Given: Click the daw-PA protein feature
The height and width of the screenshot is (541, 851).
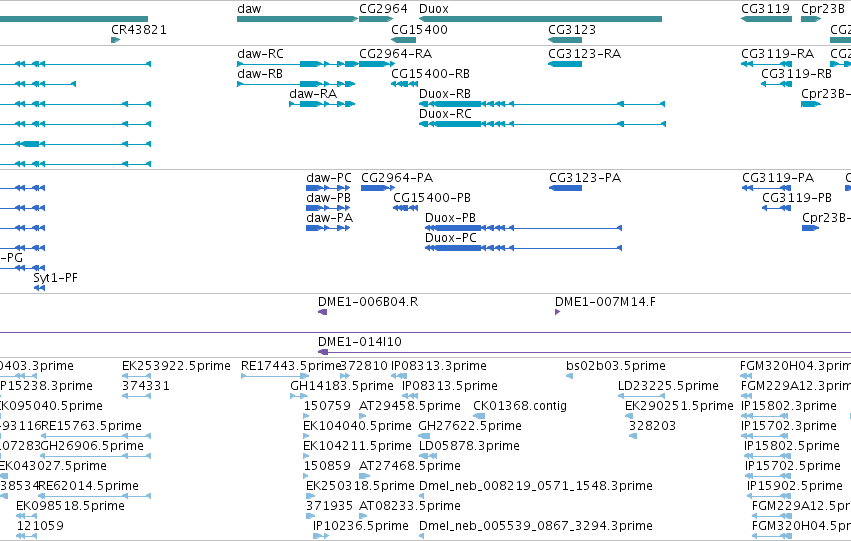Looking at the screenshot, I should click(328, 228).
